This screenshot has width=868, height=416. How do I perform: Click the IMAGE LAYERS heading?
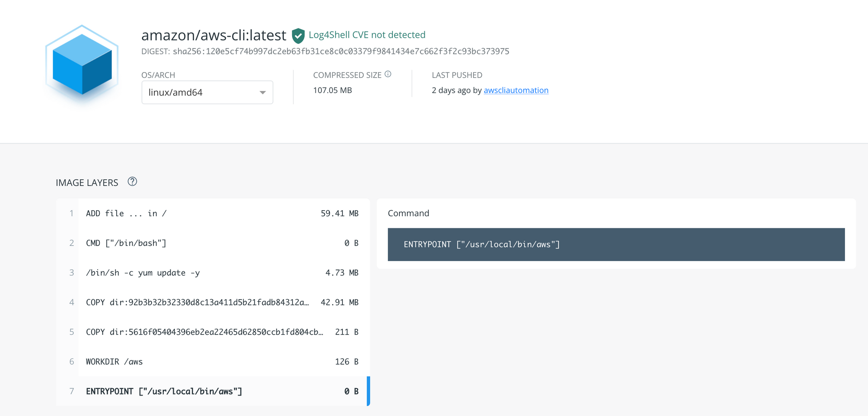click(87, 183)
